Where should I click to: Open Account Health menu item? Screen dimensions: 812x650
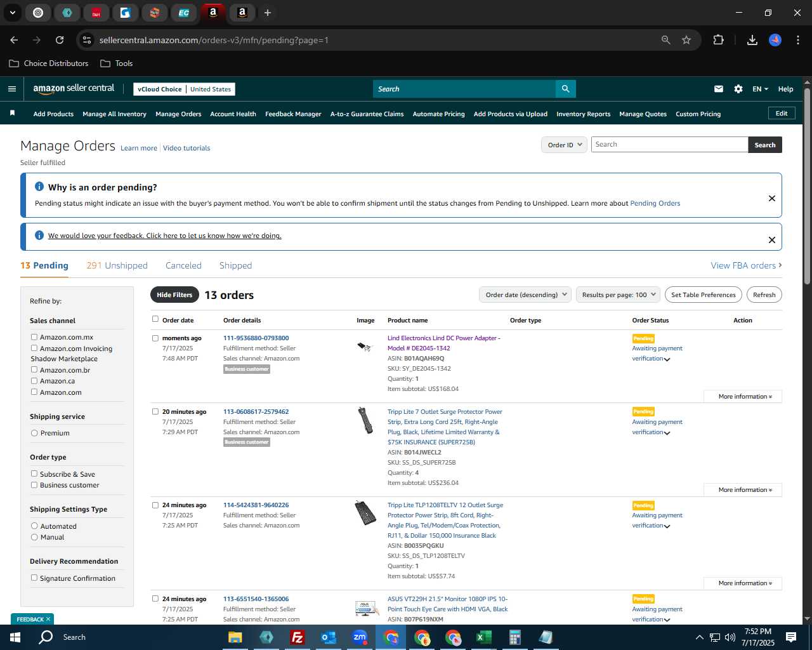pos(233,114)
